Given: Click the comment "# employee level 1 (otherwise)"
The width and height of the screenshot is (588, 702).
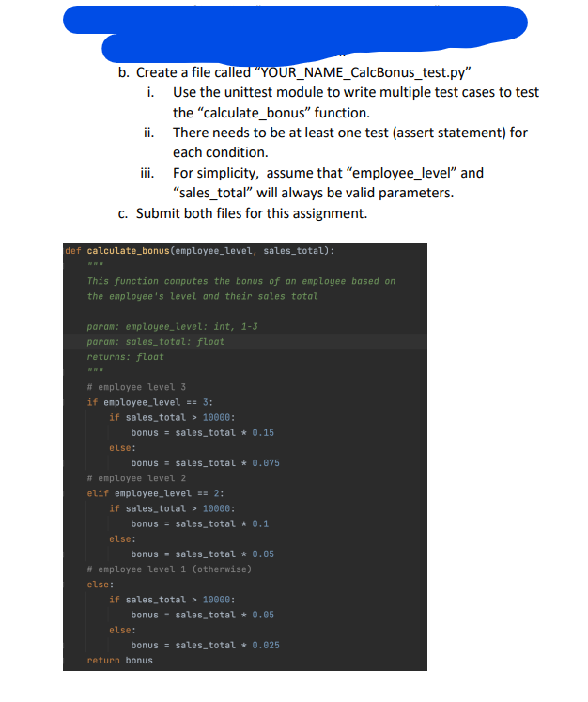Looking at the screenshot, I should [x=169, y=569].
